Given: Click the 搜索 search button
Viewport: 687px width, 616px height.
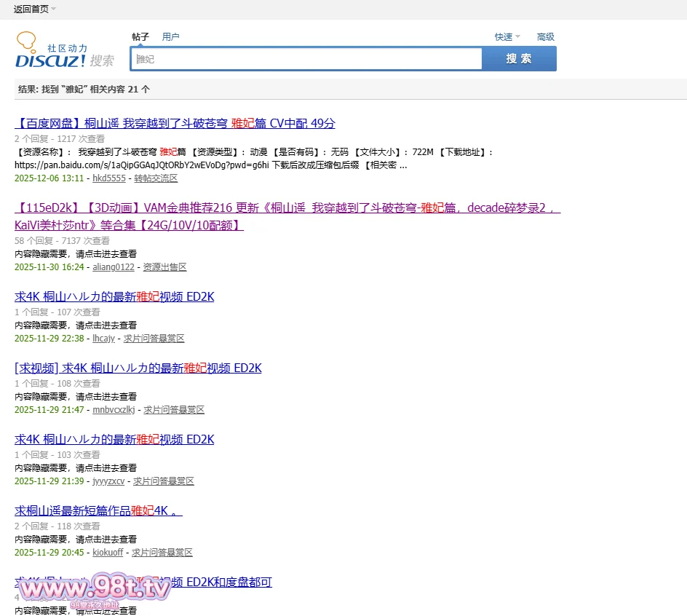Looking at the screenshot, I should [x=519, y=58].
